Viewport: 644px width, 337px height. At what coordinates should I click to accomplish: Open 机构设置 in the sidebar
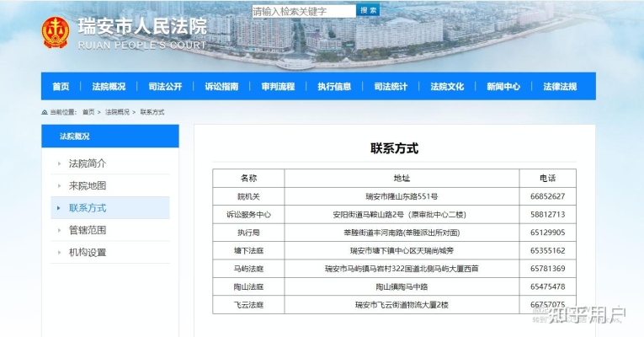pyautogui.click(x=88, y=252)
